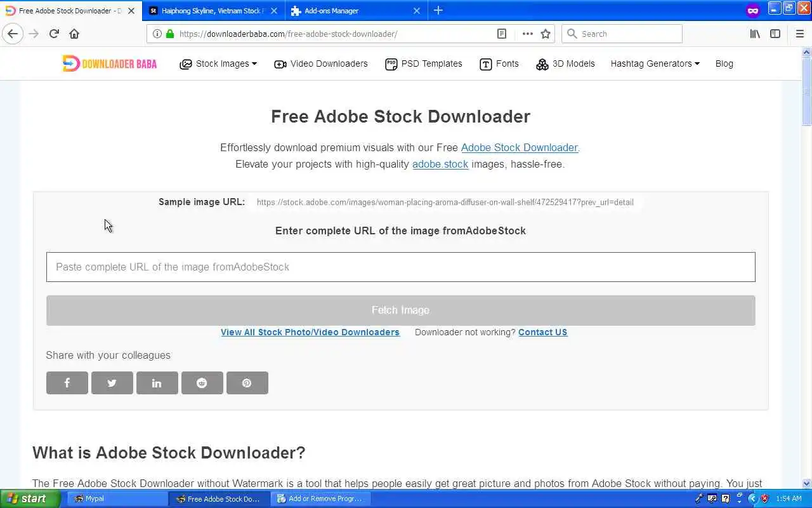The image size is (812, 508).
Task: Close the Add-ons Manager tab
Action: 417,11
